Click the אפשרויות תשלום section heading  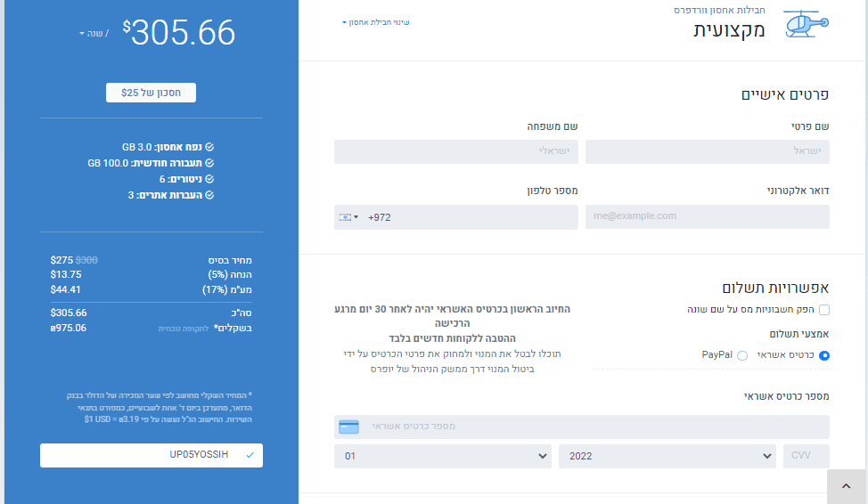775,288
